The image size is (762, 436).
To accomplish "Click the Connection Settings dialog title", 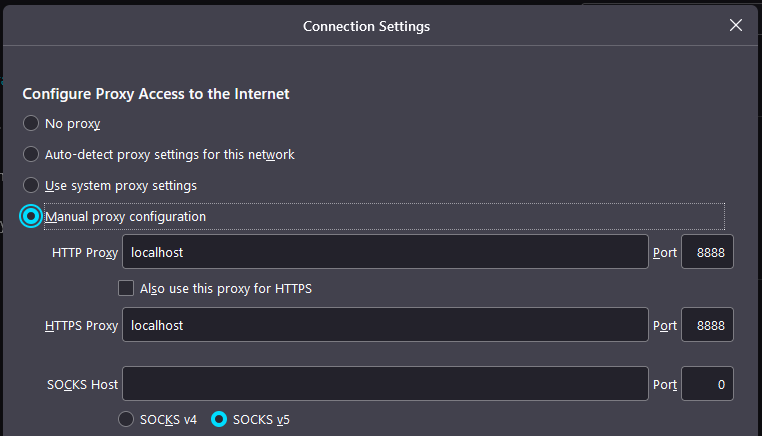I will point(366,26).
